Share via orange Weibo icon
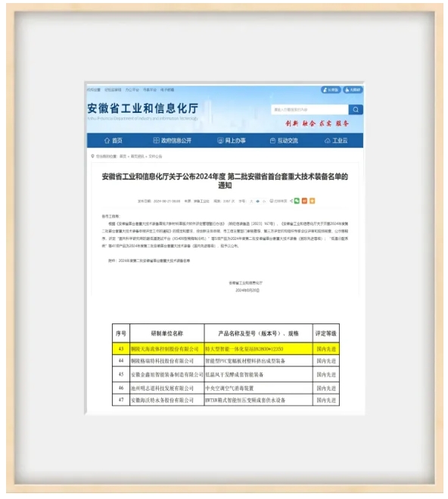Viewport: 448px width, 499px height. pos(304,201)
